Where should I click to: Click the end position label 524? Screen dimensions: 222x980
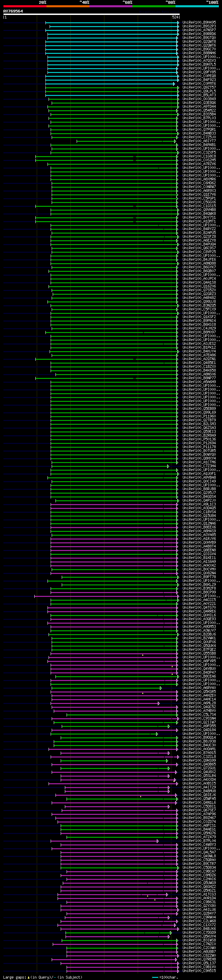pos(175,17)
